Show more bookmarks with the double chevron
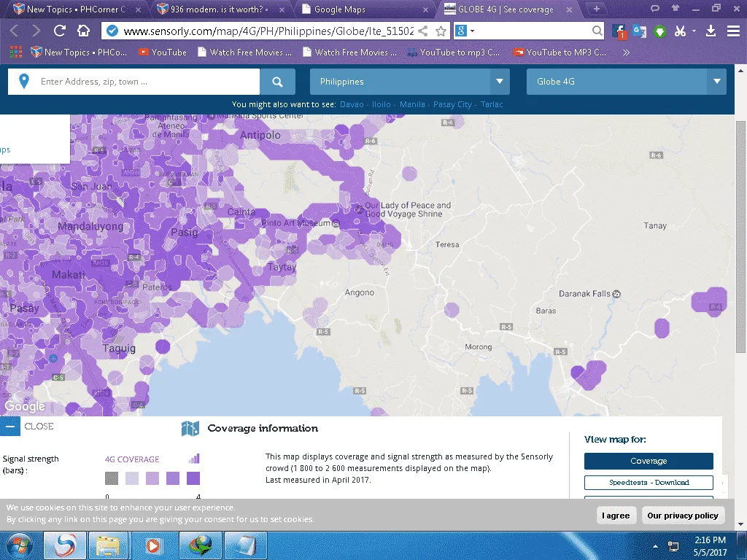 626,52
